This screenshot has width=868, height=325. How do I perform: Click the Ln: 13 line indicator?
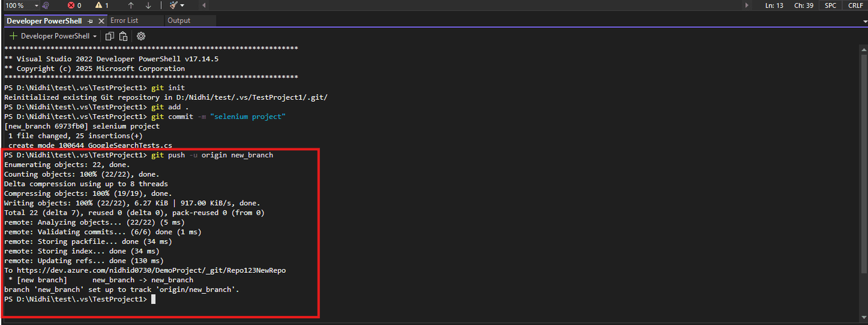pos(774,5)
